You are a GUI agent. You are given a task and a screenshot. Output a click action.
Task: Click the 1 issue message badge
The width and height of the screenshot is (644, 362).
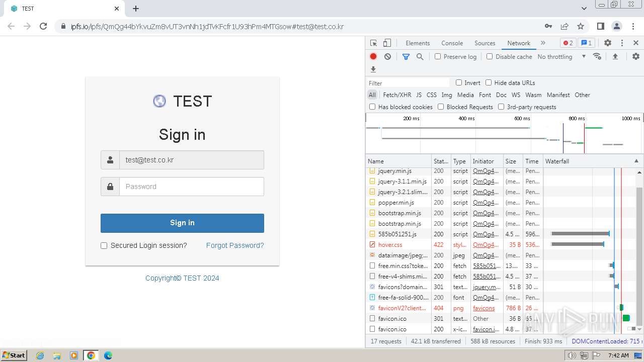click(586, 43)
